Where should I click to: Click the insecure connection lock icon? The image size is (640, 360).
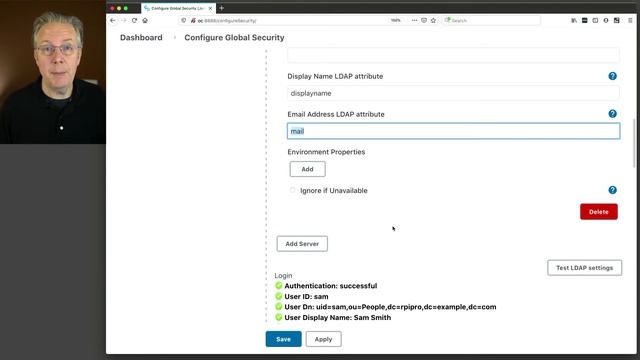click(193, 20)
